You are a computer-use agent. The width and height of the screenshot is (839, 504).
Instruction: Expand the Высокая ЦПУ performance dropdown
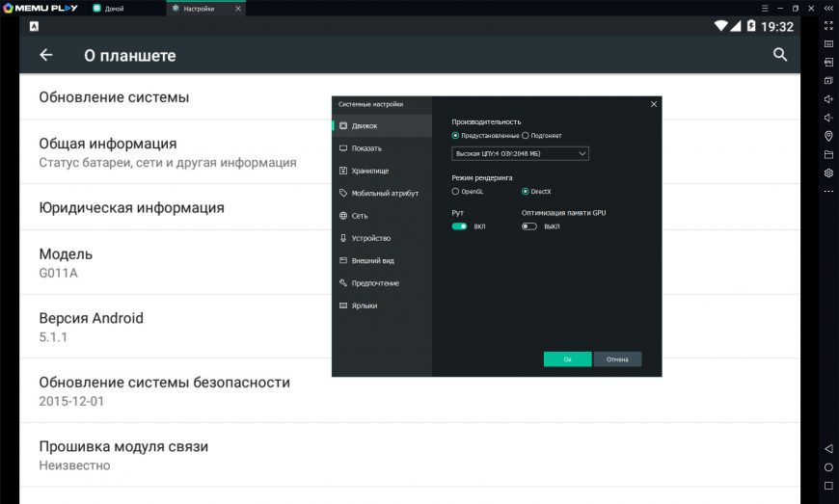point(520,153)
